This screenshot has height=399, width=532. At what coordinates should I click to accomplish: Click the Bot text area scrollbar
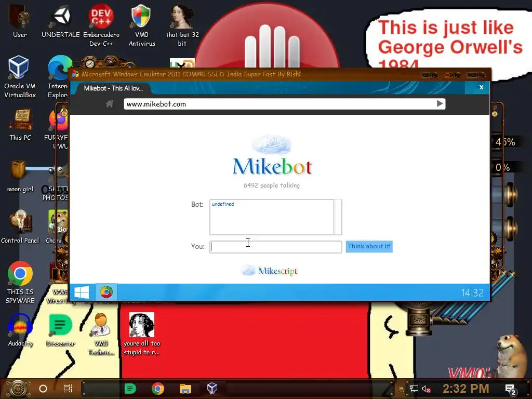pos(338,217)
